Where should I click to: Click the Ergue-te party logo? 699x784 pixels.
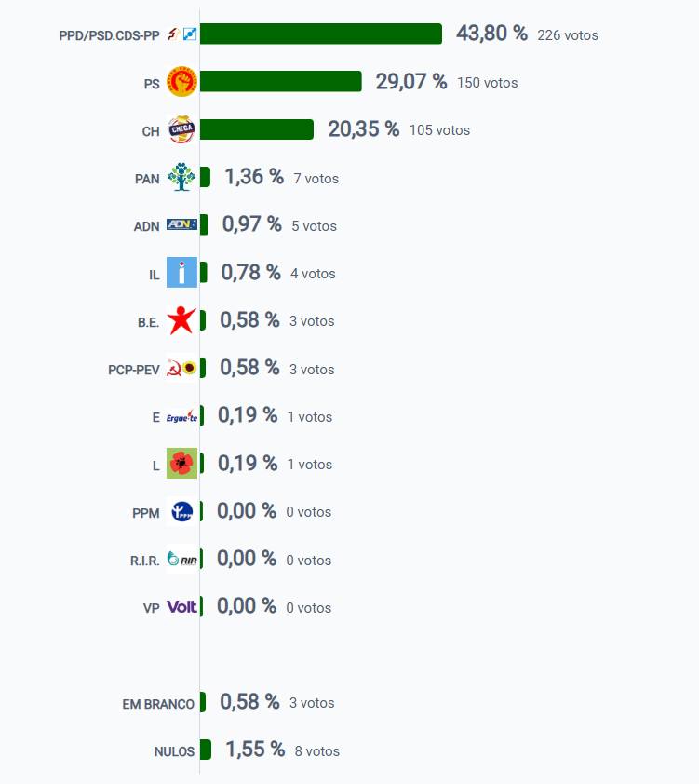point(181,416)
